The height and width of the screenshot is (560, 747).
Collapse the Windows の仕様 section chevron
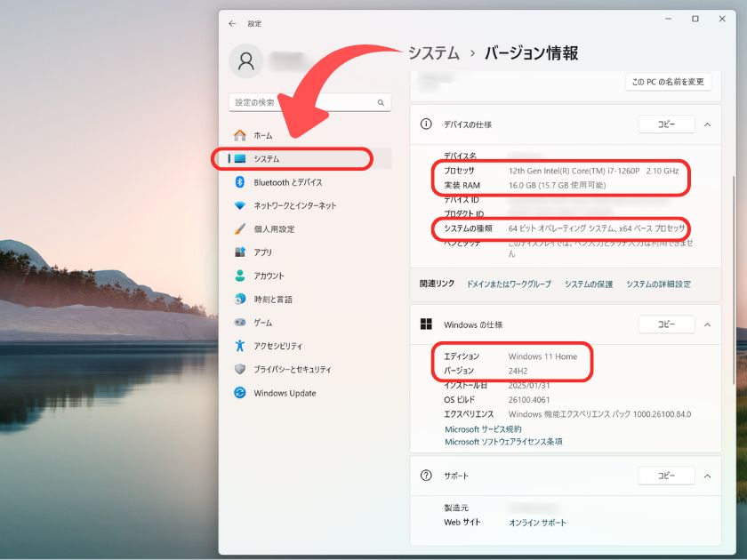click(x=708, y=324)
